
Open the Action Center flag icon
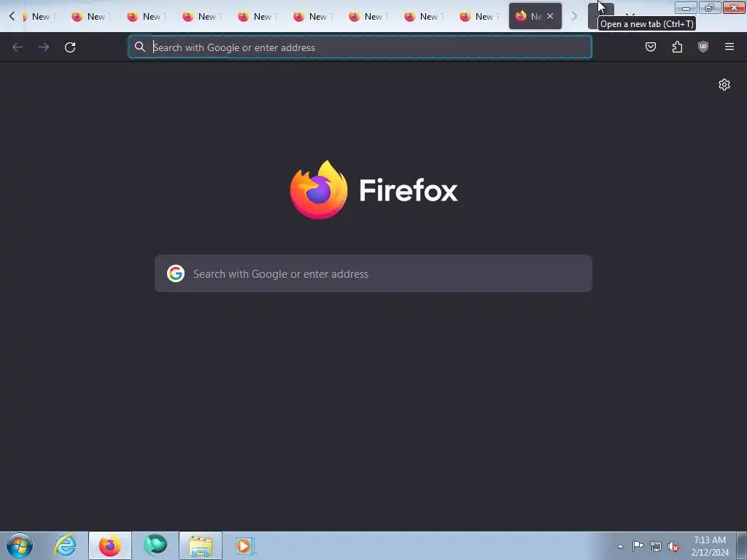click(638, 546)
